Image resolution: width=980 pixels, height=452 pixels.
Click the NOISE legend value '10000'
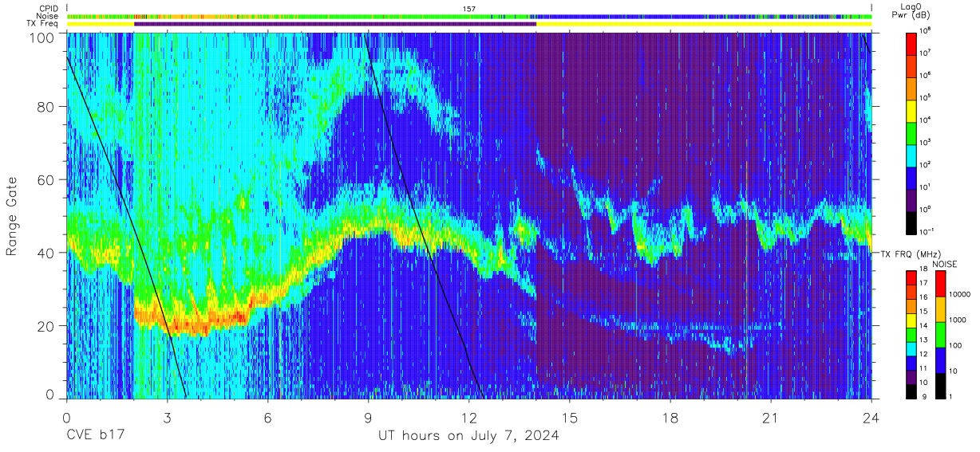[960, 293]
